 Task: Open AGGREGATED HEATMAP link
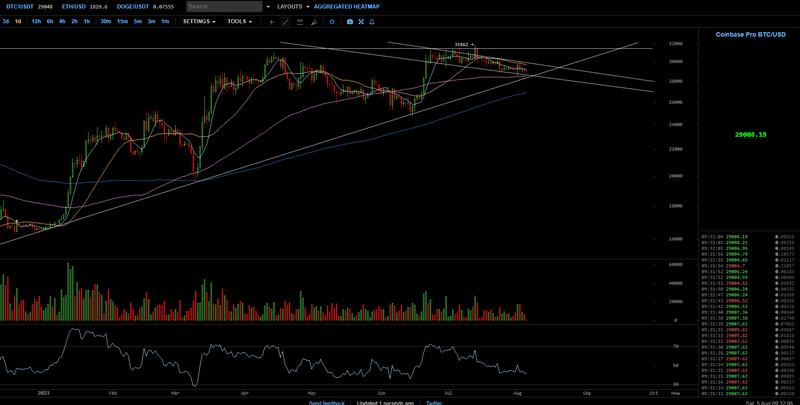point(347,7)
